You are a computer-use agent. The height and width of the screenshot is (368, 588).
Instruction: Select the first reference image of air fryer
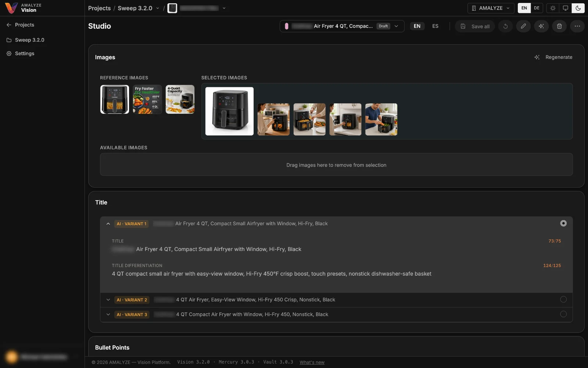pyautogui.click(x=115, y=99)
